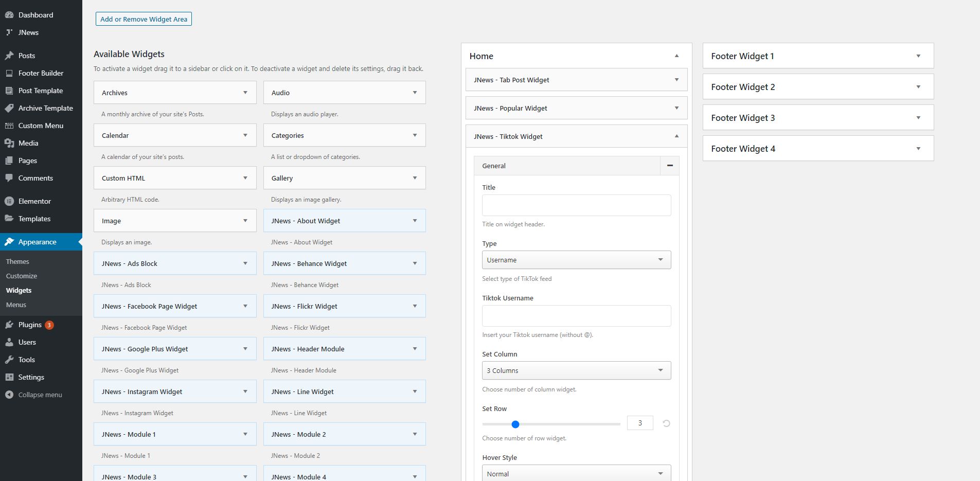Click the Plugins icon in sidebar

click(9, 325)
